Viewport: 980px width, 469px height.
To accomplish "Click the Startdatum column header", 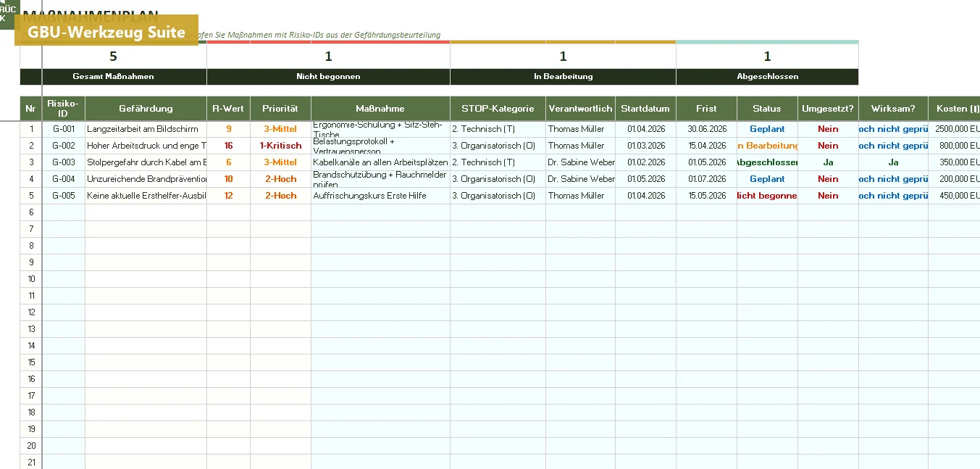I will coord(645,109).
